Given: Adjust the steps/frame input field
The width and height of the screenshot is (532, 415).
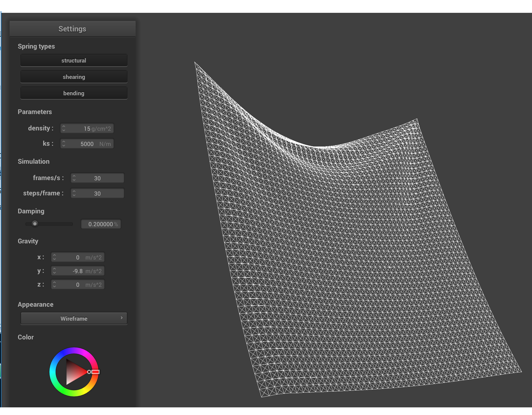Looking at the screenshot, I should coord(97,193).
